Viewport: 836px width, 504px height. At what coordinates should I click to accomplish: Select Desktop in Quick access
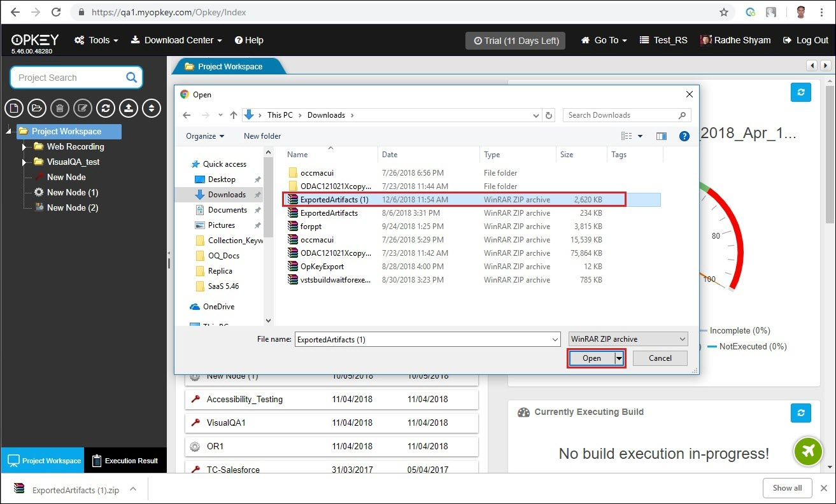222,179
